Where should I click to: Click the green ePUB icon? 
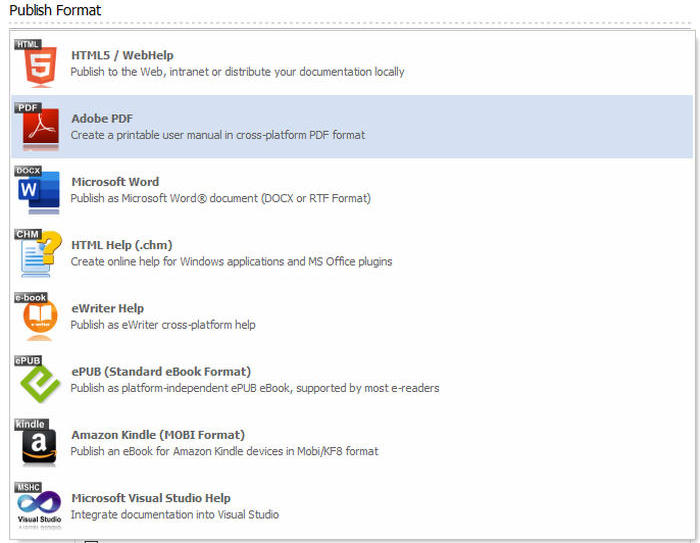(40, 380)
